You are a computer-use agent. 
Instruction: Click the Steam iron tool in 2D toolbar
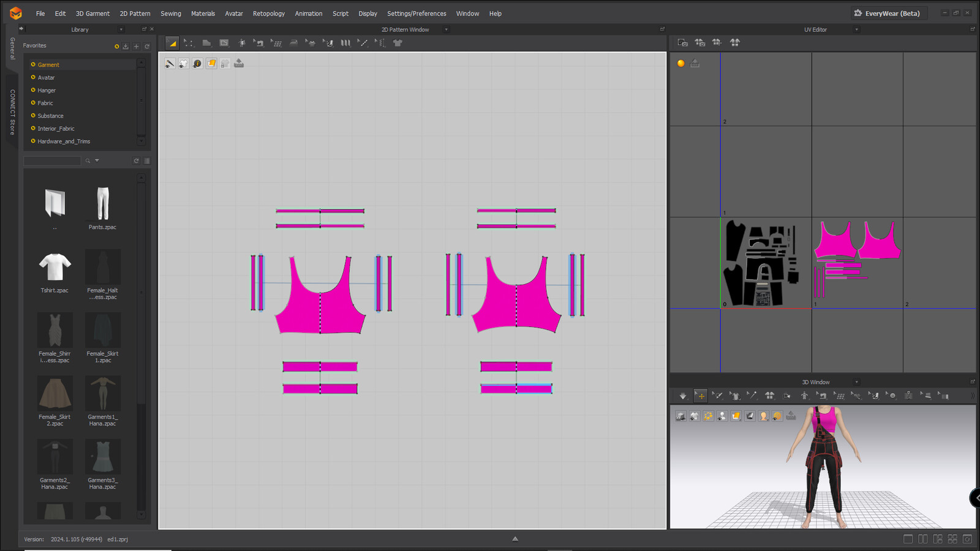(293, 43)
